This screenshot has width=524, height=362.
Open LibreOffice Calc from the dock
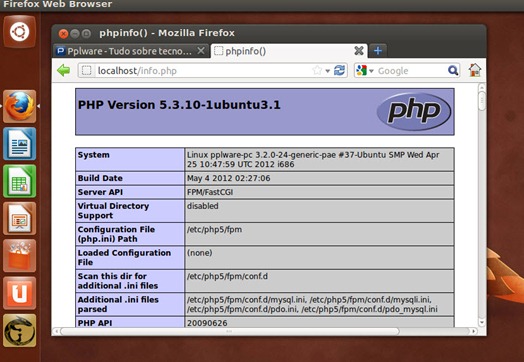coord(19,181)
